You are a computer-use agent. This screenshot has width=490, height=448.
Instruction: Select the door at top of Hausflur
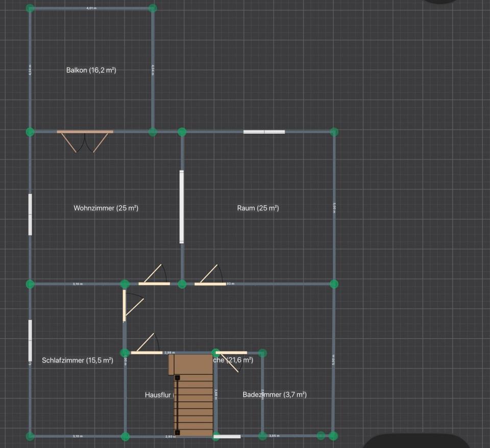coord(146,352)
